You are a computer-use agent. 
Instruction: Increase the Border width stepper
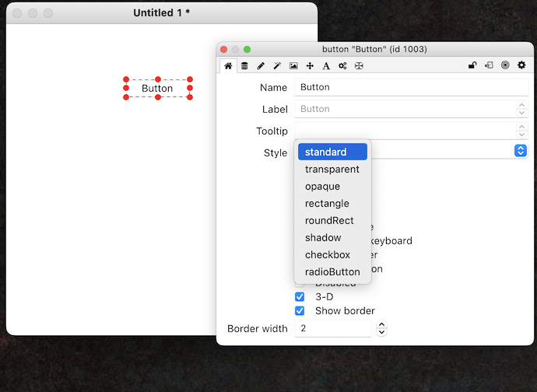coord(381,324)
